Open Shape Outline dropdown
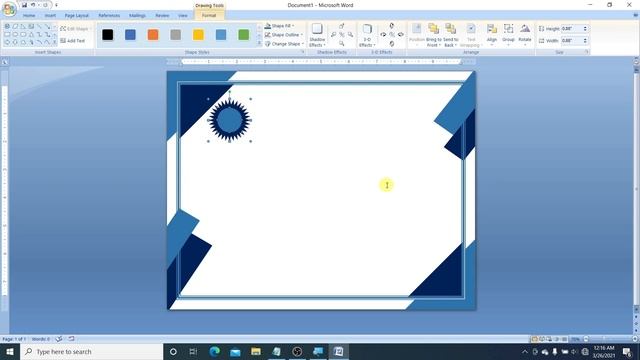The image size is (640, 360). coord(284,35)
